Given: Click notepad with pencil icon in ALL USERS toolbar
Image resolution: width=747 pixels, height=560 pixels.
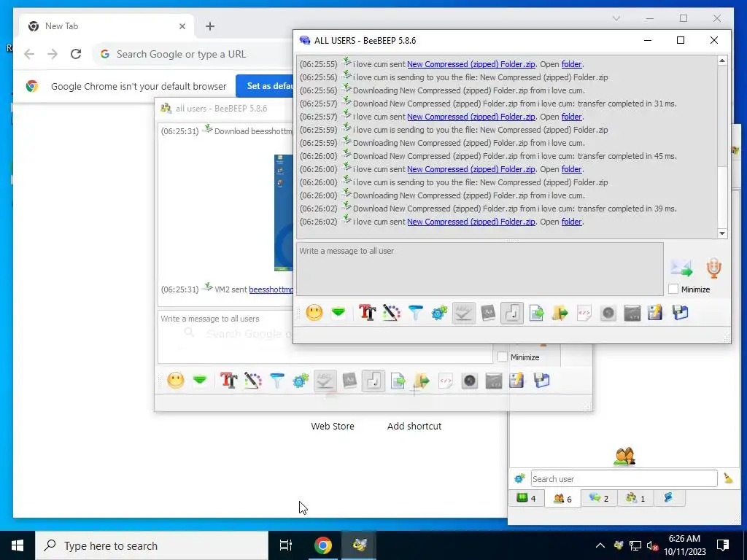Looking at the screenshot, I should (656, 313).
